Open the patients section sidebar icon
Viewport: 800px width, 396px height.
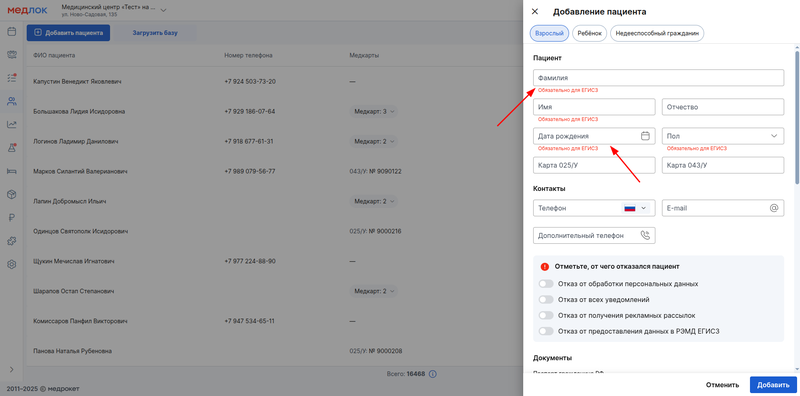[x=12, y=101]
